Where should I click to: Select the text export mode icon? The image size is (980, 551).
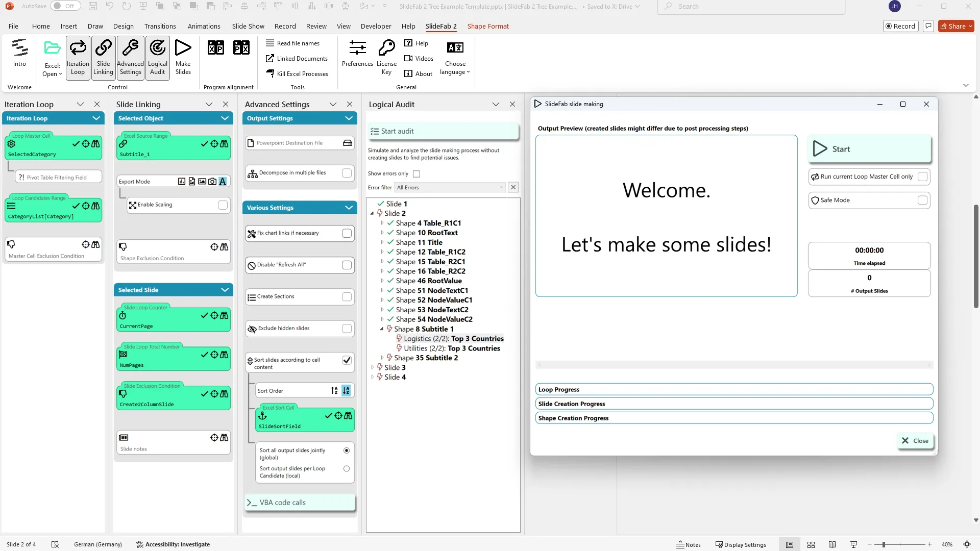pyautogui.click(x=223, y=182)
